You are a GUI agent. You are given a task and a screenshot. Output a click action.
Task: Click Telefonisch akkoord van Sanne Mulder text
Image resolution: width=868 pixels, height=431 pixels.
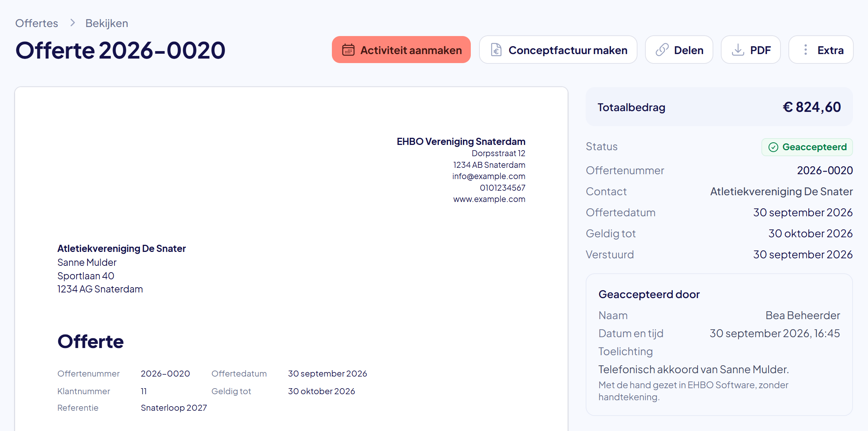pyautogui.click(x=693, y=369)
